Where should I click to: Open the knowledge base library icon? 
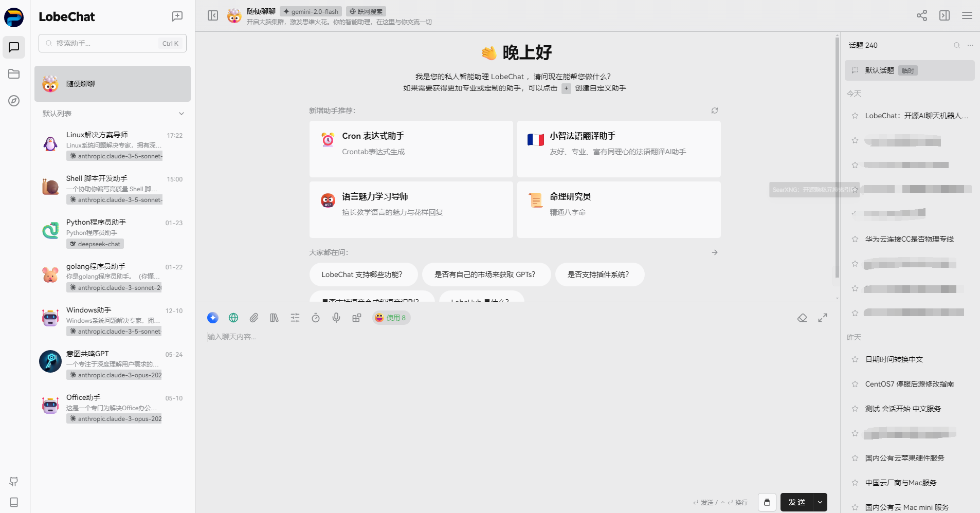(x=274, y=318)
